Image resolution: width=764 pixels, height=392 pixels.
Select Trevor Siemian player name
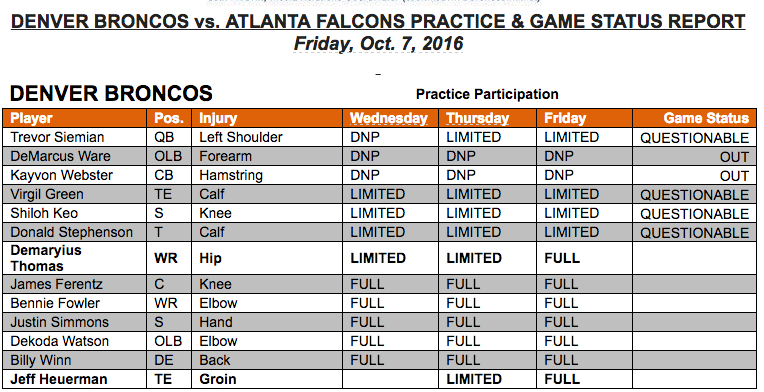tap(57, 137)
